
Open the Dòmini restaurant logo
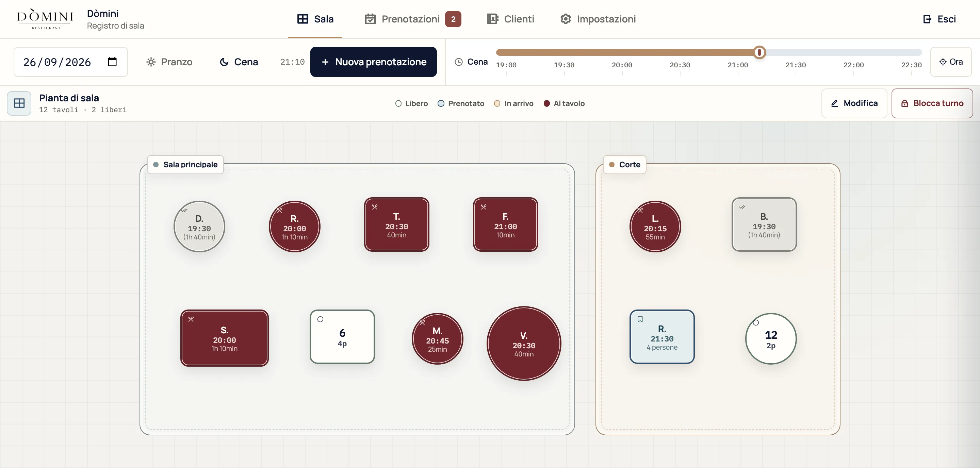[x=45, y=19]
